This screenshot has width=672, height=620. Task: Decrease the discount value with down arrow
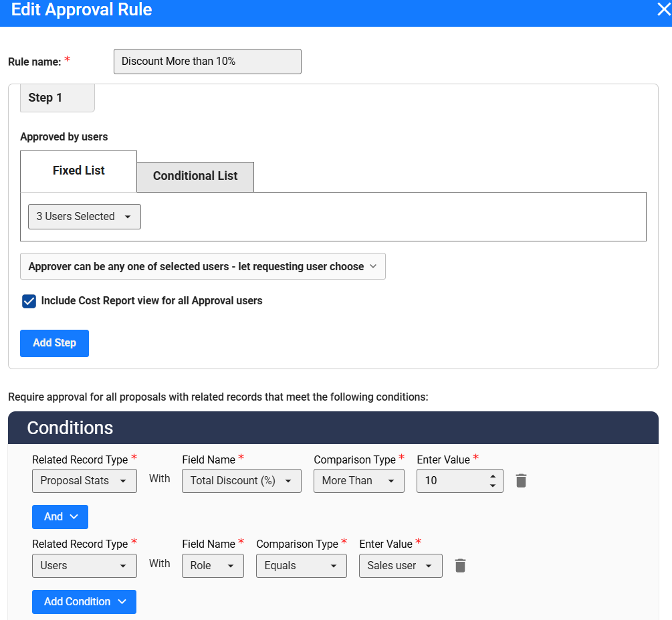pyautogui.click(x=493, y=486)
